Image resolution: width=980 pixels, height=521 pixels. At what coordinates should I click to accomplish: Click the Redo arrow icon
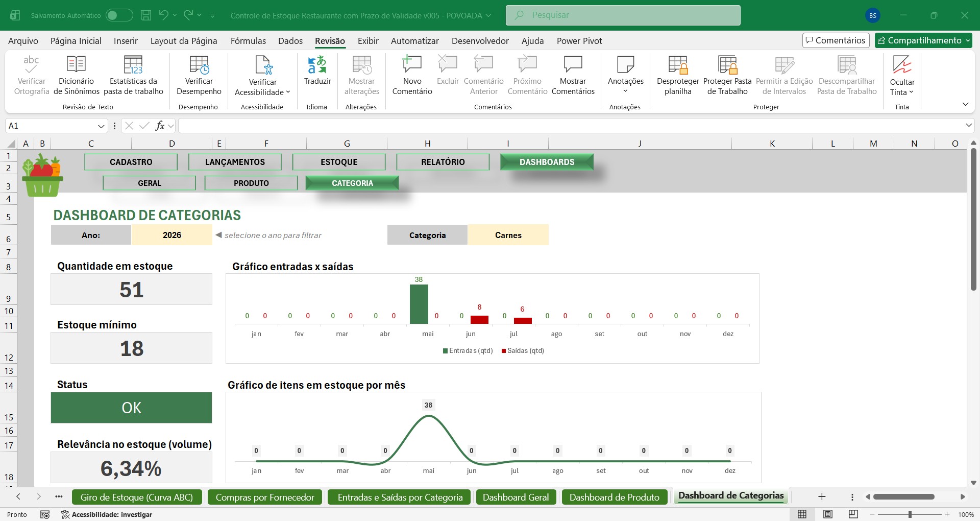tap(188, 15)
